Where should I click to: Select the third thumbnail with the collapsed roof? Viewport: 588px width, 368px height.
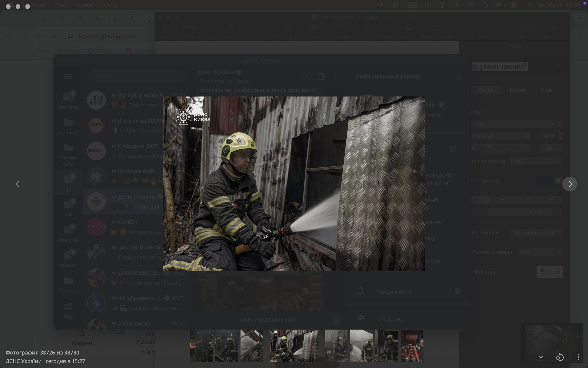pyautogui.click(x=252, y=346)
